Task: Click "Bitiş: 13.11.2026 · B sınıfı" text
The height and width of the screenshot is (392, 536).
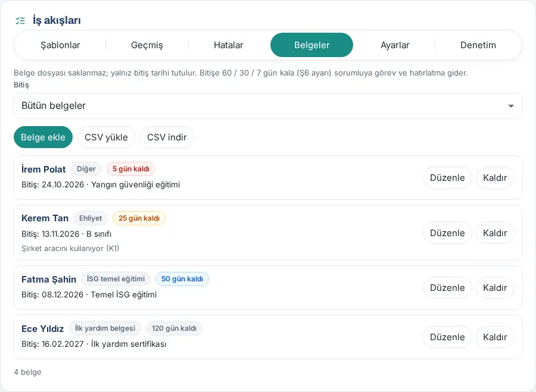Action: [x=66, y=234]
